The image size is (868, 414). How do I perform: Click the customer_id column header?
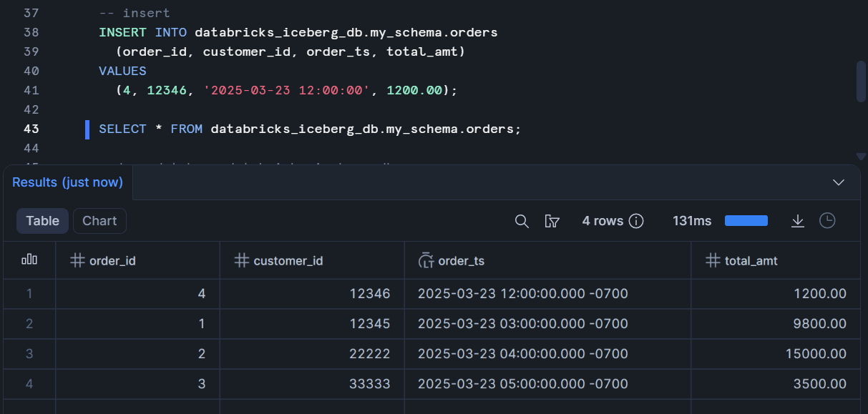pyautogui.click(x=288, y=261)
